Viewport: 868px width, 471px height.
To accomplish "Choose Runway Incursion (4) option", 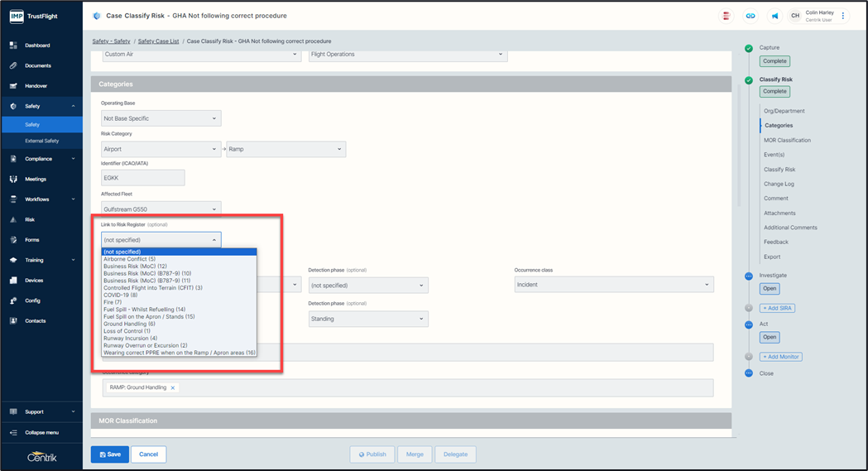I will pyautogui.click(x=130, y=338).
